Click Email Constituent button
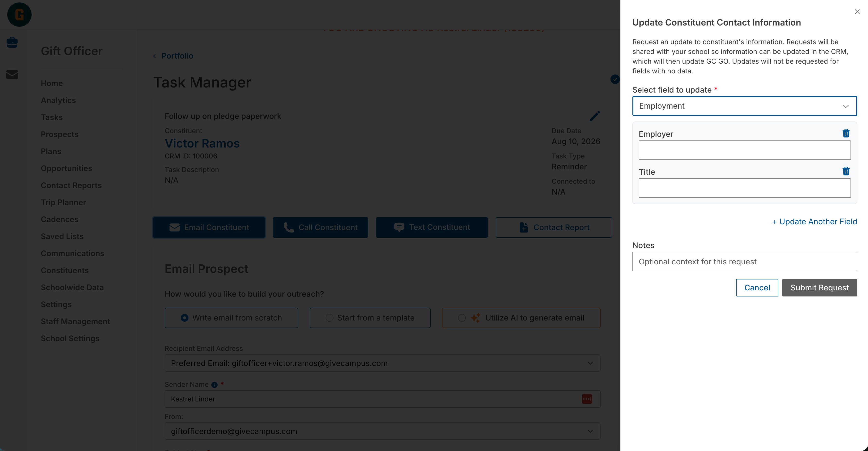Viewport: 868px width, 451px height. pos(209,227)
